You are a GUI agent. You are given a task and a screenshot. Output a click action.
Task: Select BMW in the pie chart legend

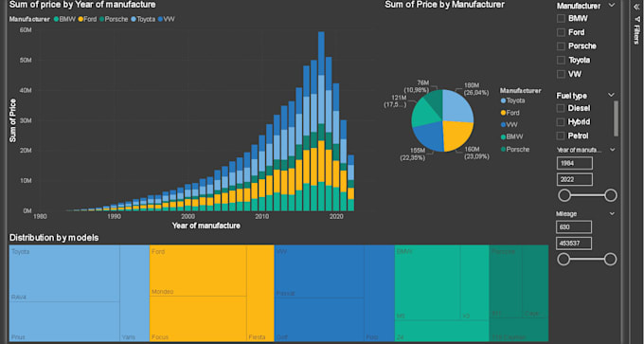click(x=510, y=136)
